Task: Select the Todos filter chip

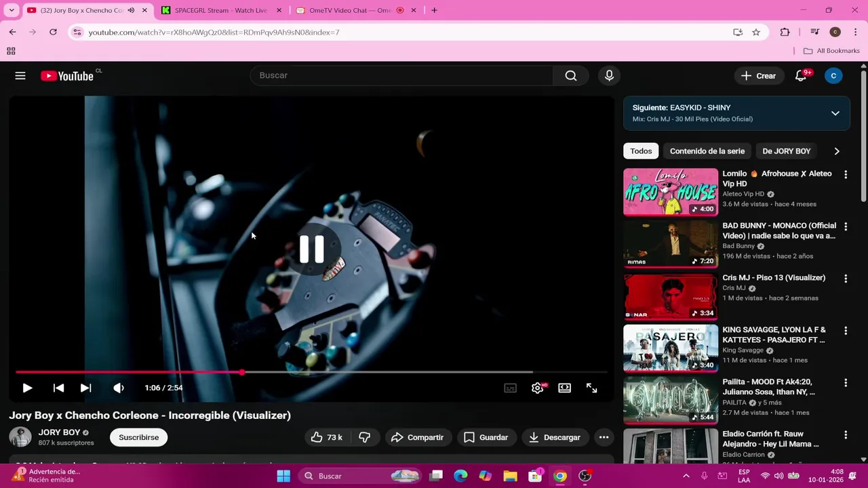Action: pyautogui.click(x=641, y=151)
